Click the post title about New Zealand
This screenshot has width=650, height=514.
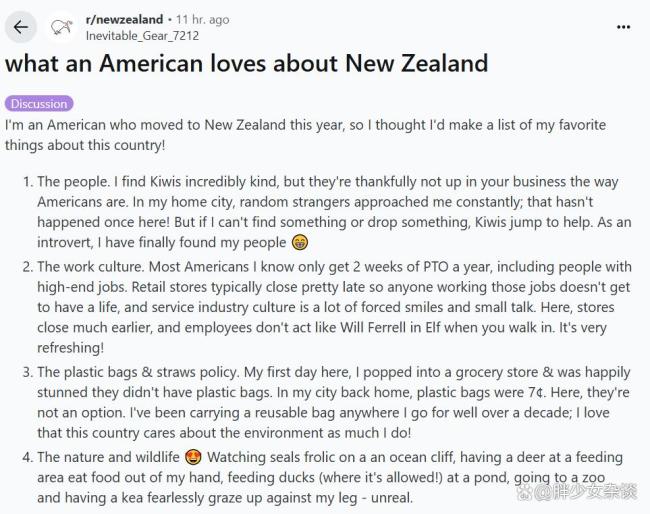246,63
